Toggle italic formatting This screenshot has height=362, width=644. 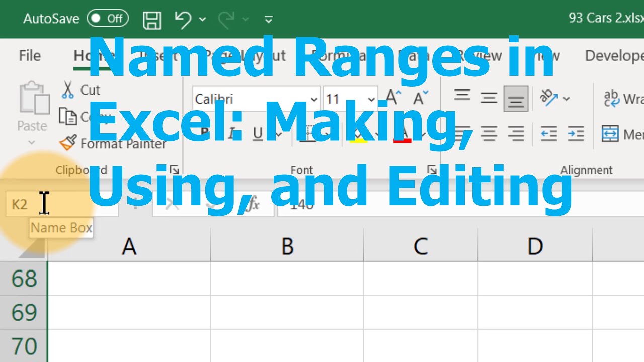tap(231, 134)
